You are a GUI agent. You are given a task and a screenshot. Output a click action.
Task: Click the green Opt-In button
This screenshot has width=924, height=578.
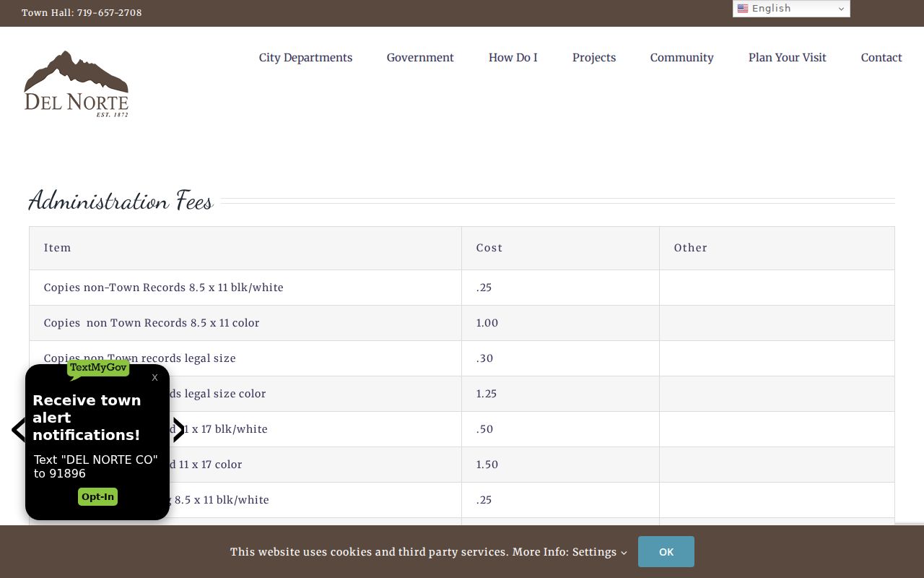97,497
